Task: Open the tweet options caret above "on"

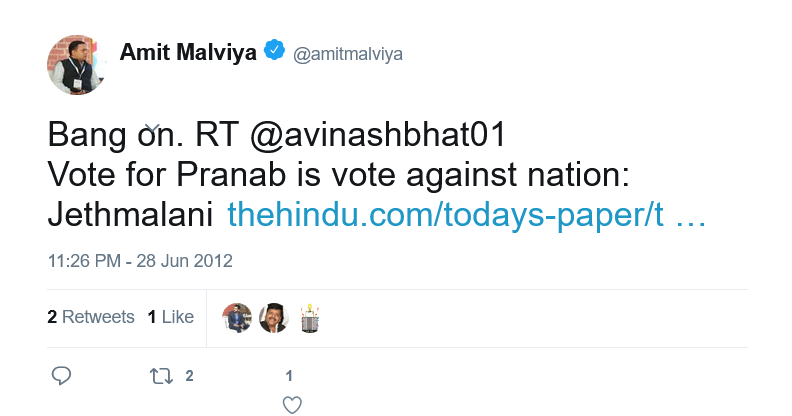Action: click(x=152, y=128)
